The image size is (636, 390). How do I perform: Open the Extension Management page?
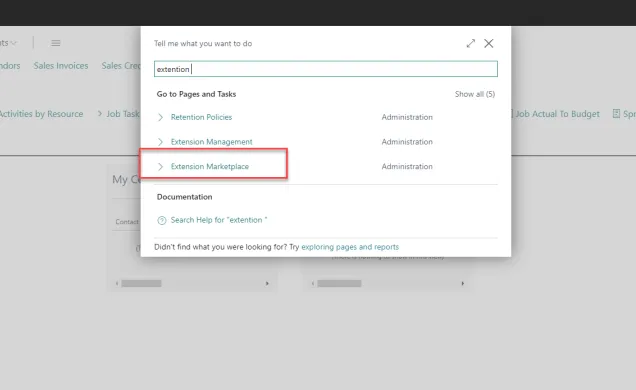pyautogui.click(x=211, y=142)
